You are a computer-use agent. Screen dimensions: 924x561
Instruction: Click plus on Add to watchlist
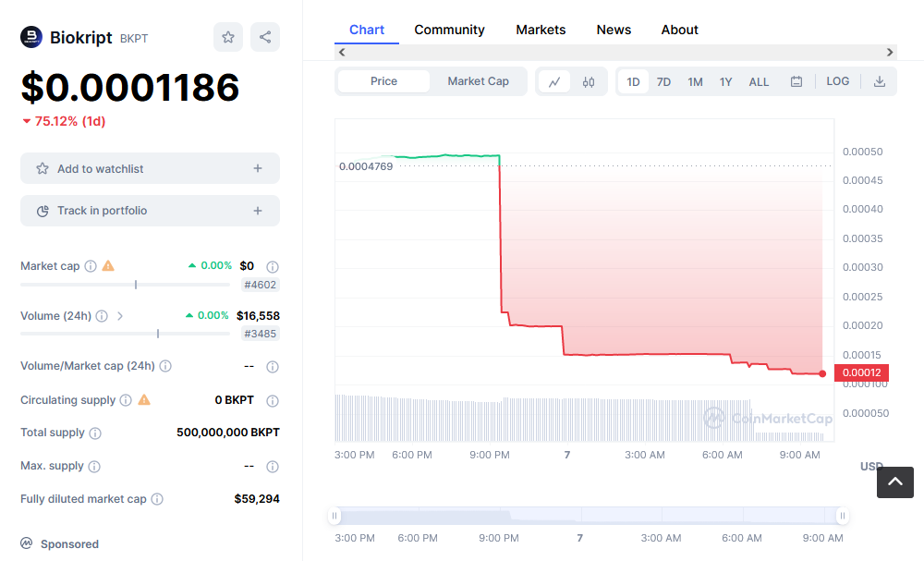point(258,168)
